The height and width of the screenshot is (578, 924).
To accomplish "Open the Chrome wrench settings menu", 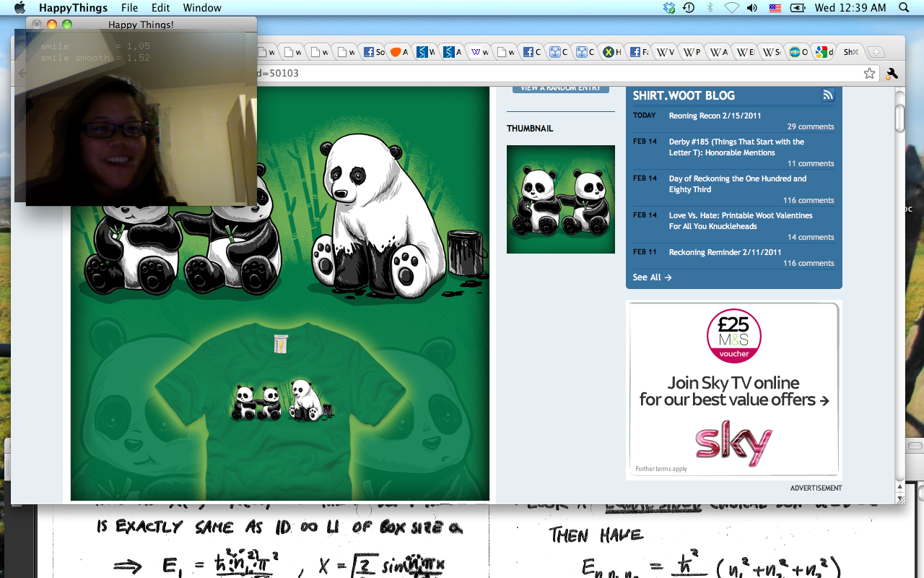I will (x=892, y=73).
